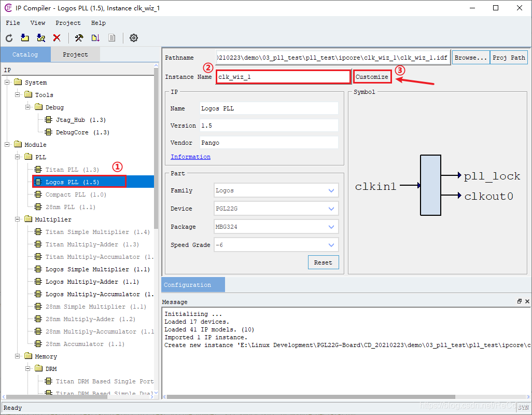
Task: Click the red X delete icon
Action: pyautogui.click(x=57, y=38)
